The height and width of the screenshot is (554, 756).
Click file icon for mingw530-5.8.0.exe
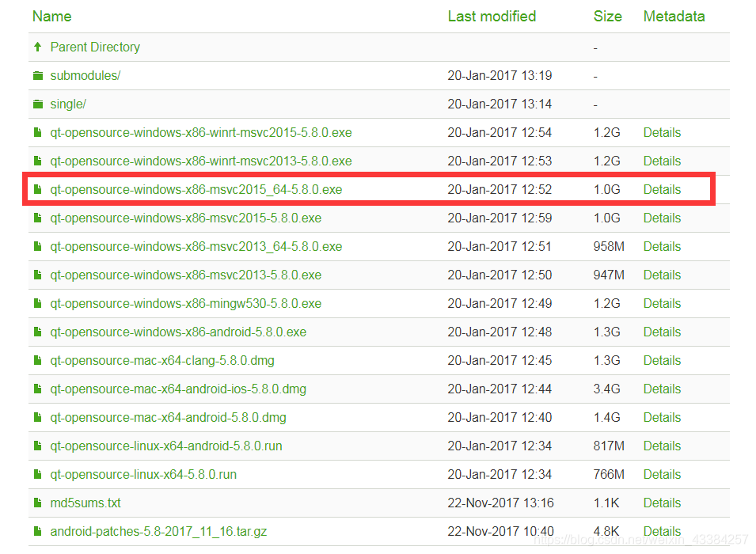(38, 303)
